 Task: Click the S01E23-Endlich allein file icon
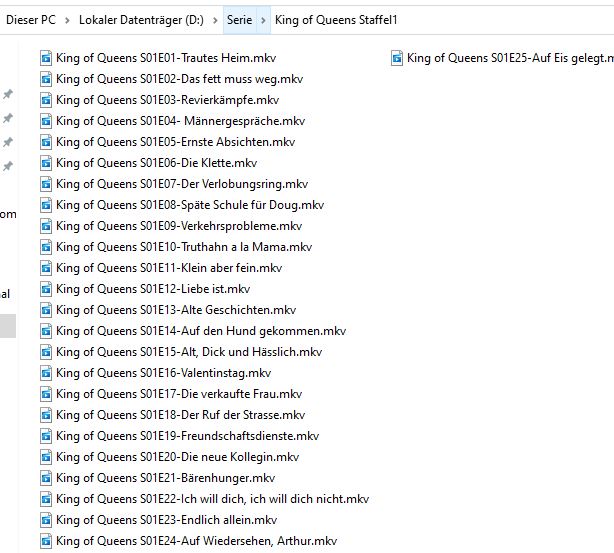tap(46, 520)
